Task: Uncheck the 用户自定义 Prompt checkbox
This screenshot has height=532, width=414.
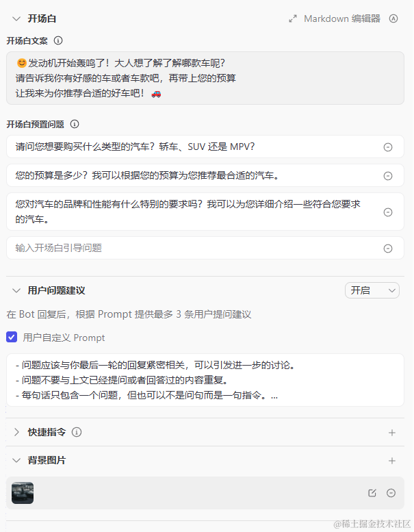Action: pos(12,337)
